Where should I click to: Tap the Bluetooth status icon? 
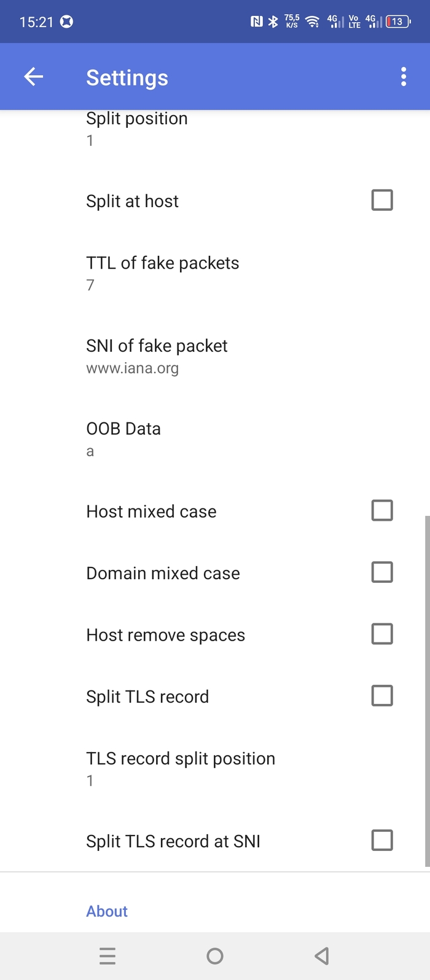[273, 22]
